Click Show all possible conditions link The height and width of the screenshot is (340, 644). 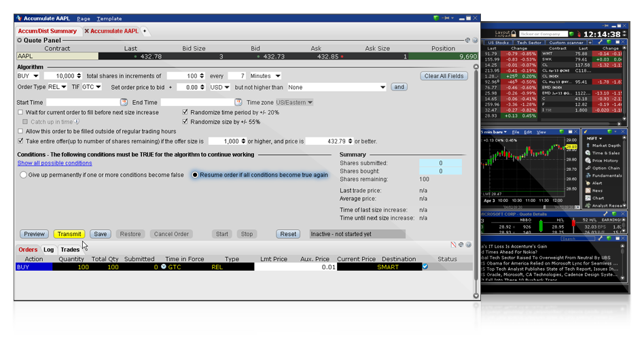pos(54,163)
